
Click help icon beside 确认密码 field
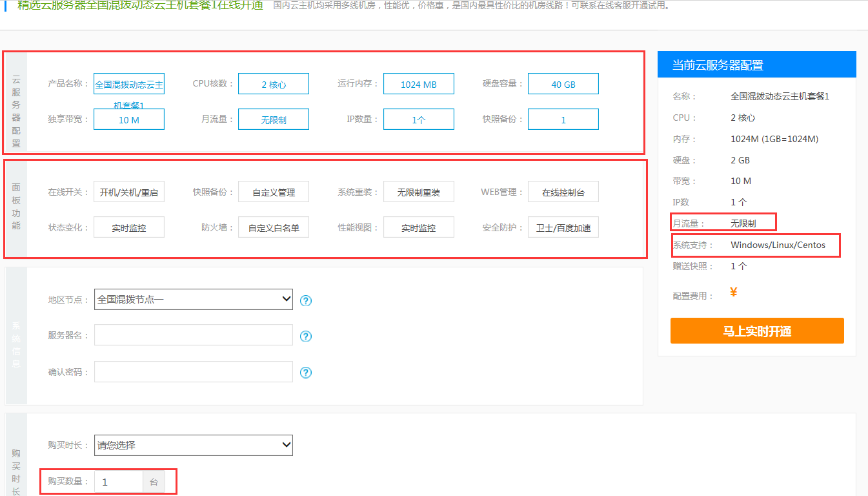306,372
